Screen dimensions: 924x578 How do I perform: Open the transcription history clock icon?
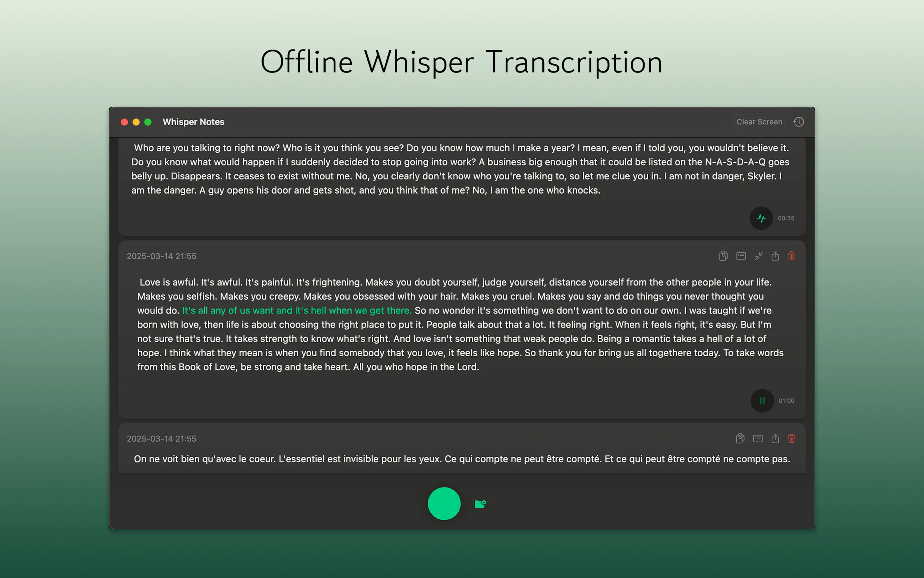click(x=799, y=122)
